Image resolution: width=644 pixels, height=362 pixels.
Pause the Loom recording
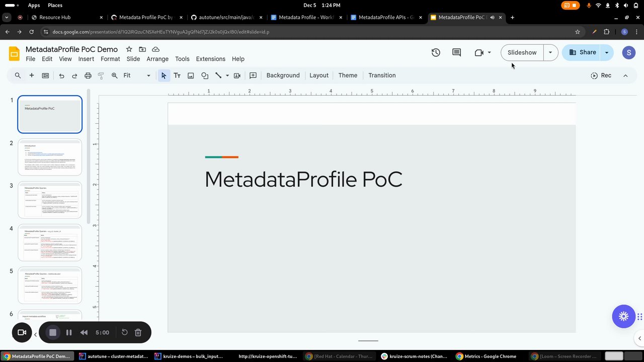coord(69,332)
